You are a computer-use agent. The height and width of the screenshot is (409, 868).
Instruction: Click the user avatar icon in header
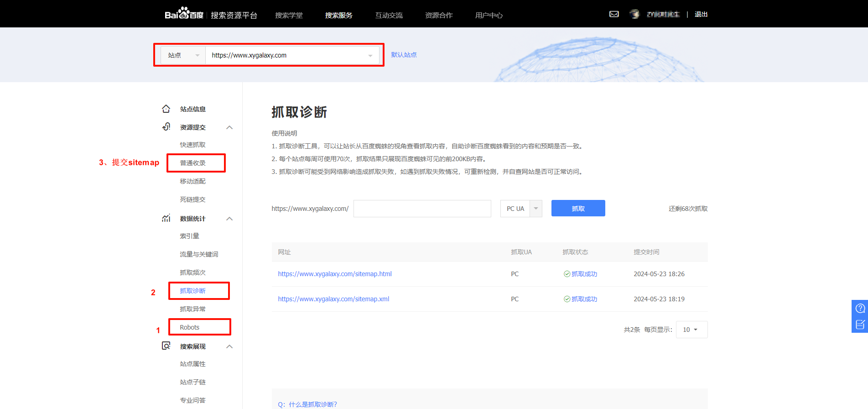634,14
